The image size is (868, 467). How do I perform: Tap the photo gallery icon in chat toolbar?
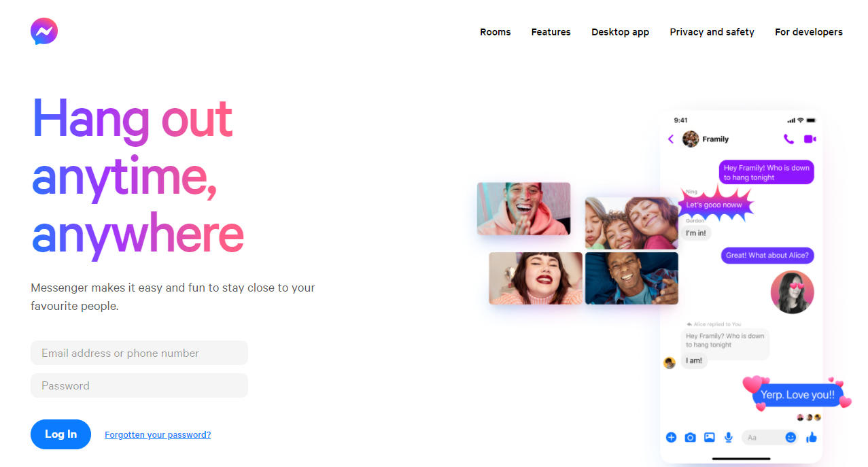(x=709, y=437)
